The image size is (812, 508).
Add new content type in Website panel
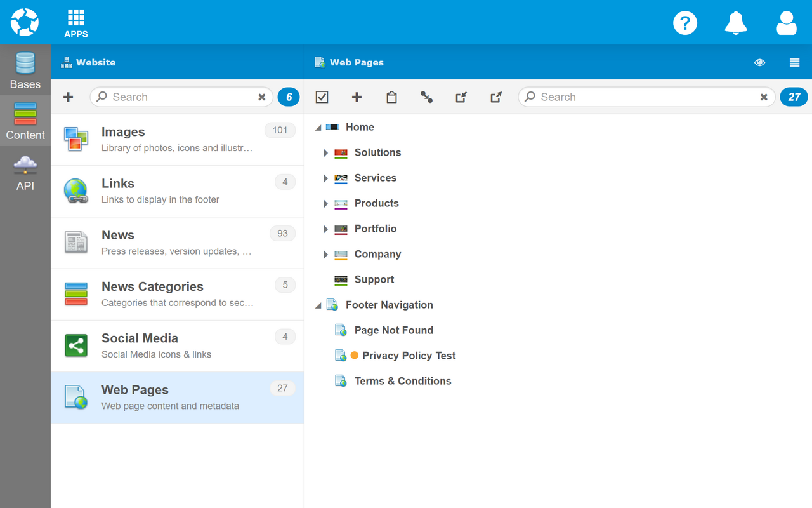(69, 97)
